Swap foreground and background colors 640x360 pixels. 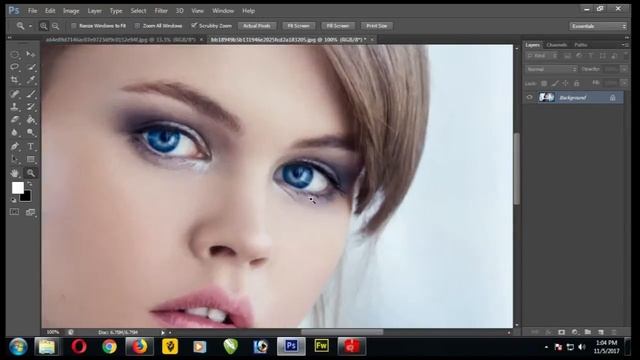coord(30,184)
